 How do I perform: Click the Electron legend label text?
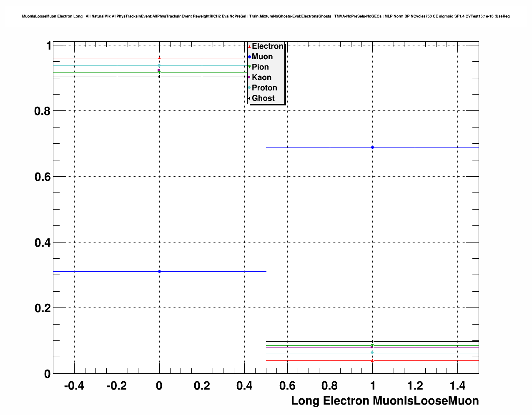267,46
